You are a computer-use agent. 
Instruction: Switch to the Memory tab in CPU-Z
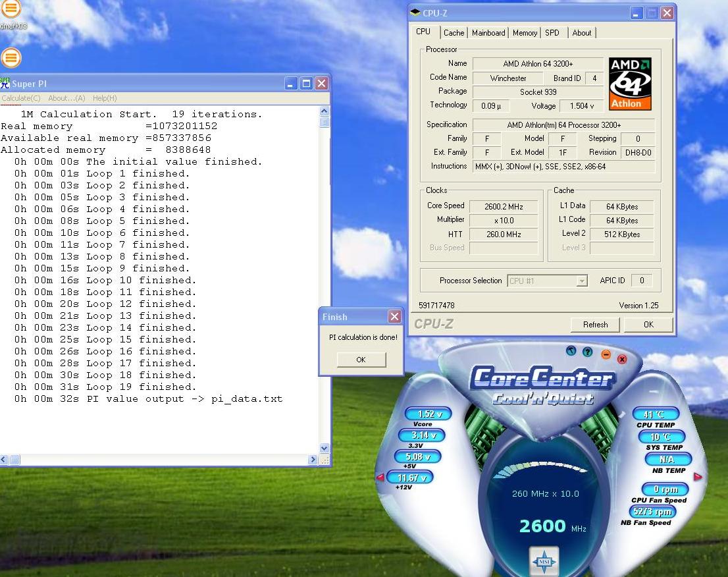tap(525, 33)
